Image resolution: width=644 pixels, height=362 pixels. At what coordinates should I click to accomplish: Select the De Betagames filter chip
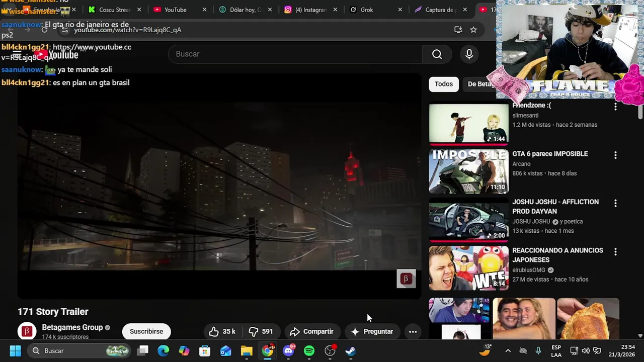click(x=479, y=84)
